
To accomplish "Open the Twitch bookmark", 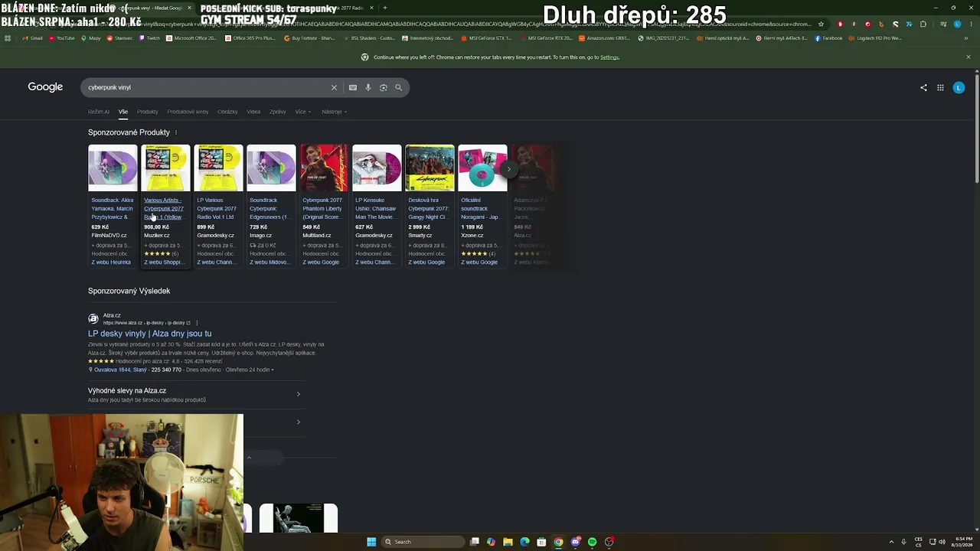I will (x=150, y=38).
